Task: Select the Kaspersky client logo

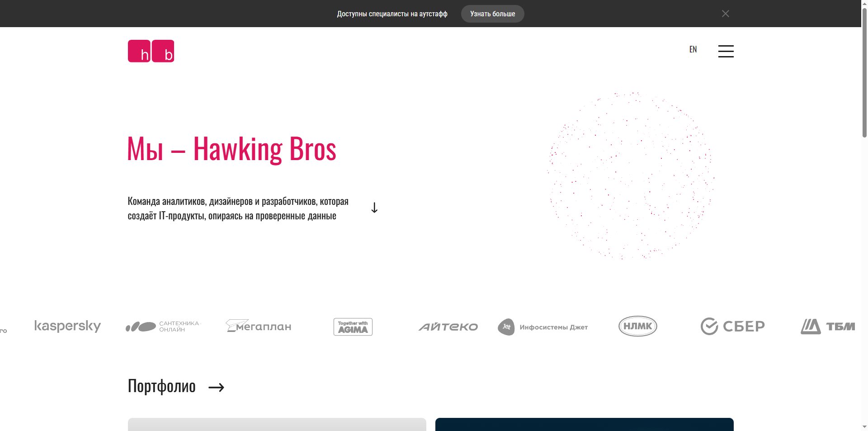Action: [x=67, y=326]
